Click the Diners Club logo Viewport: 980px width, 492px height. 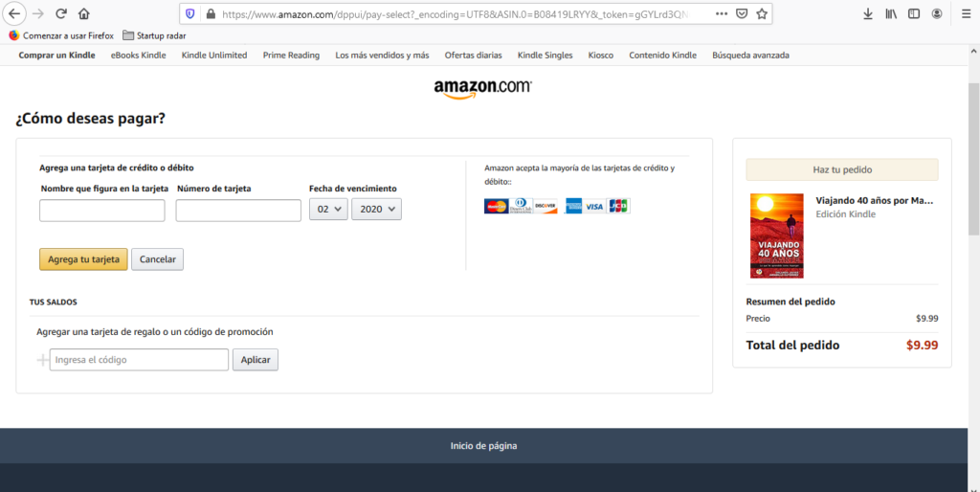coord(521,206)
